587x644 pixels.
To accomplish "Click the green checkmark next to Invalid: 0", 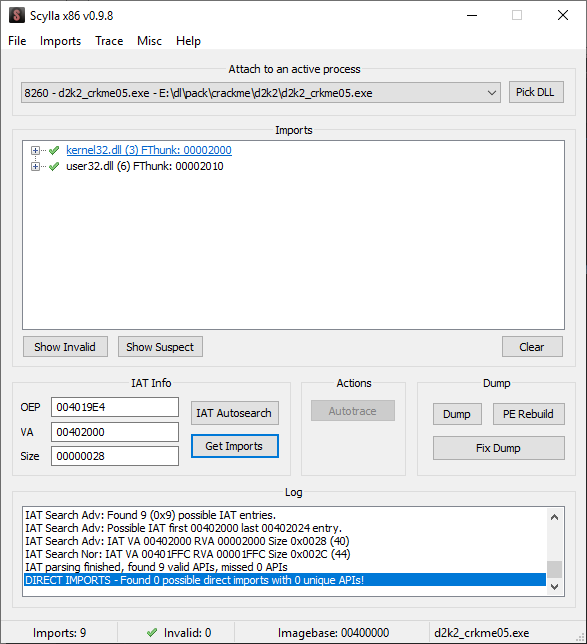I will click(x=152, y=632).
